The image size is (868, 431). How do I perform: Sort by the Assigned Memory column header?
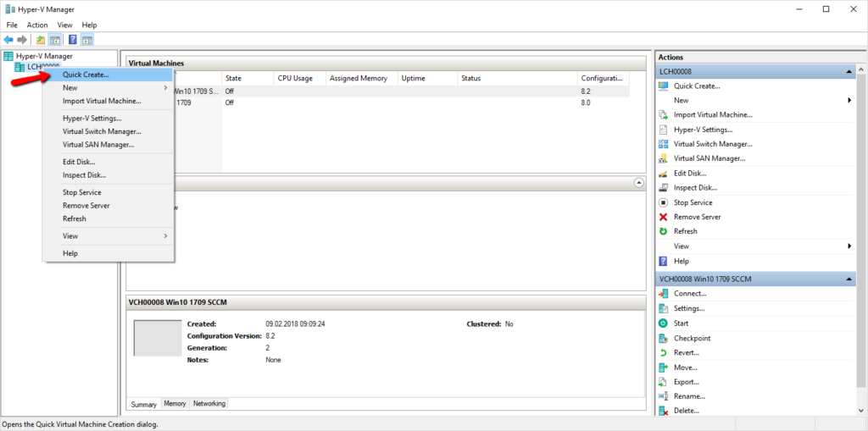[x=362, y=79]
